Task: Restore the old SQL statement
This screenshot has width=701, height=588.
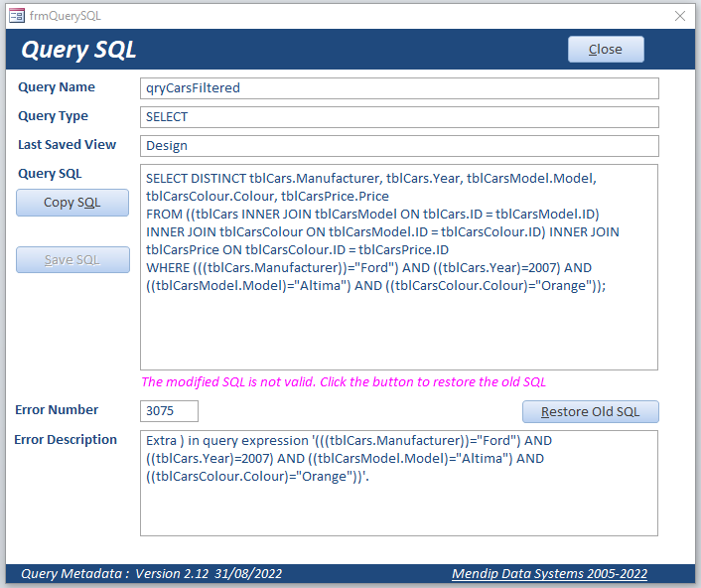Action: 590,411
